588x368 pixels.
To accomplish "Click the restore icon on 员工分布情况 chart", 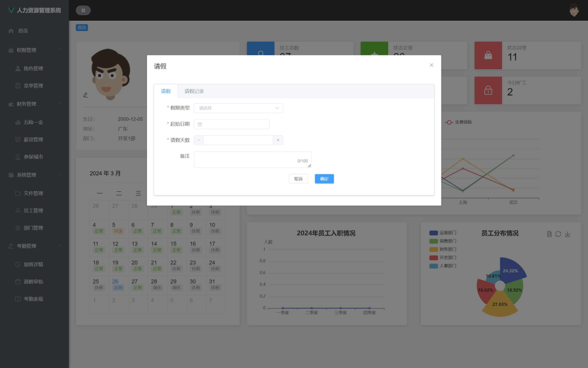I will click(x=558, y=234).
